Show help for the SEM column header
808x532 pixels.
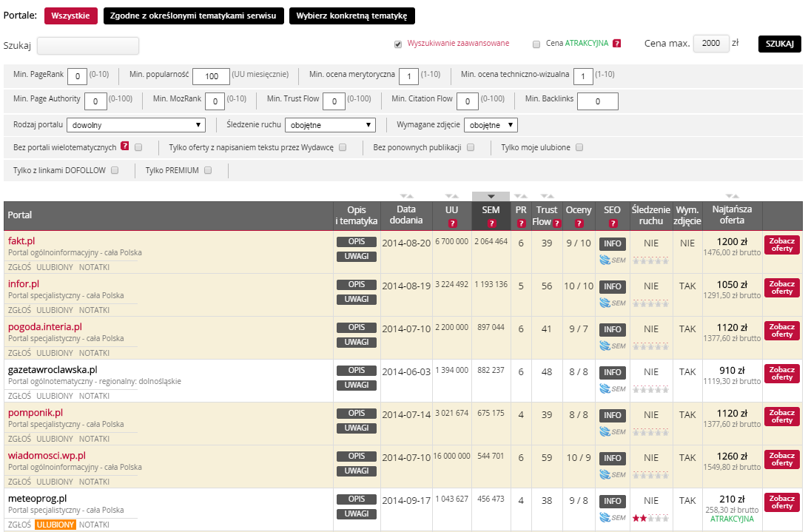[491, 223]
